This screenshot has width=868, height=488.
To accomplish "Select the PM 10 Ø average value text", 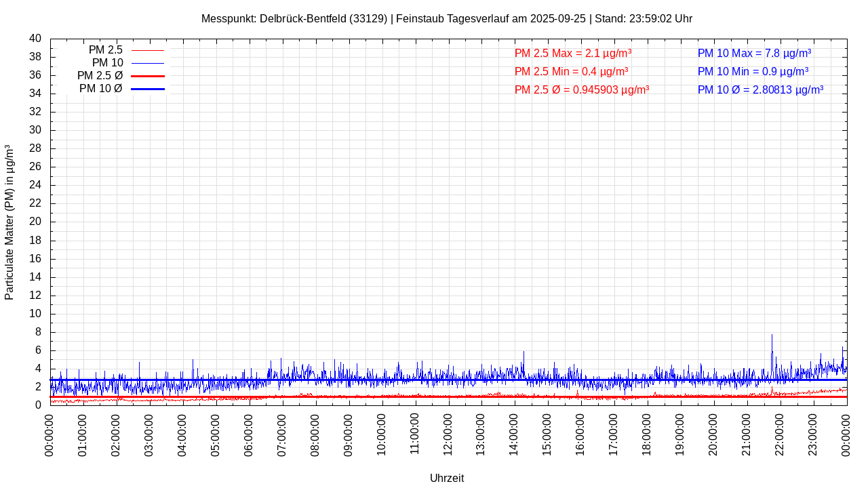I will point(760,89).
